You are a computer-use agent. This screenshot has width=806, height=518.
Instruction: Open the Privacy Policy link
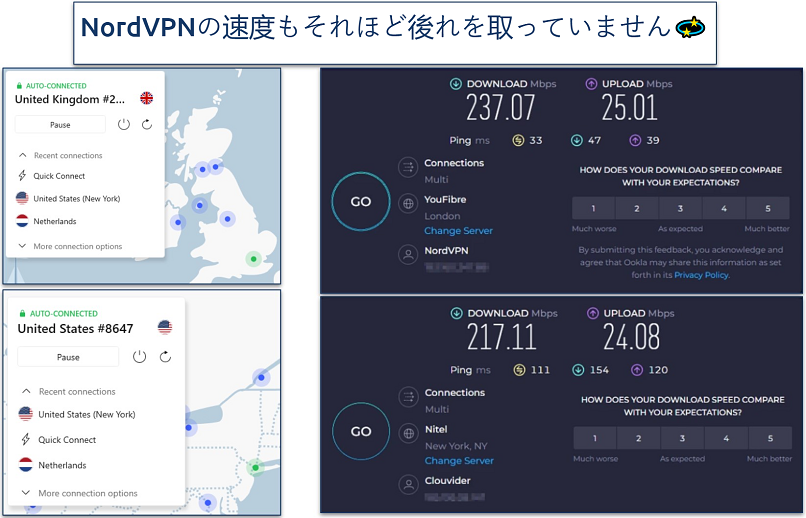[x=701, y=275]
